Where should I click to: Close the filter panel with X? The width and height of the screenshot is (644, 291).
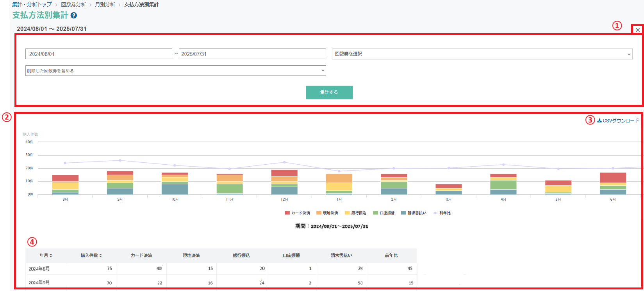(637, 30)
